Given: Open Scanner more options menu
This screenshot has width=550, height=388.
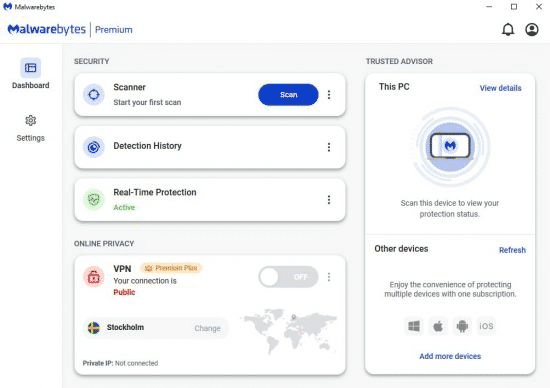Looking at the screenshot, I should coord(329,95).
